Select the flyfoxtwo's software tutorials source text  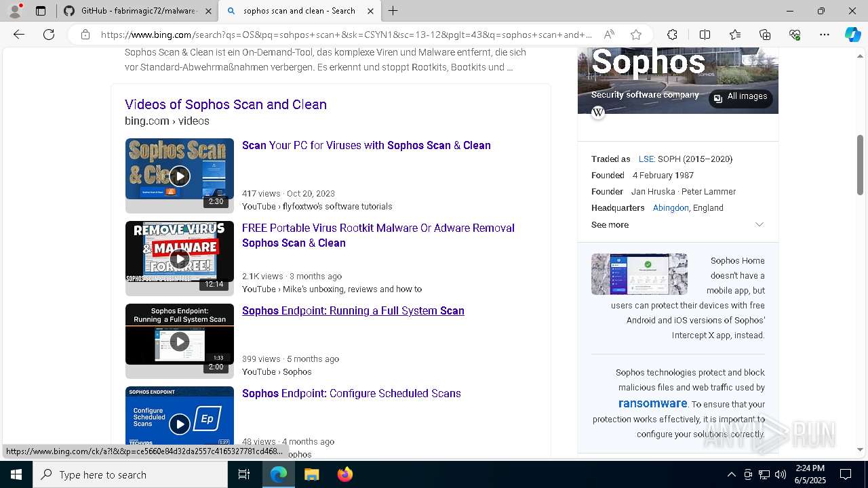(338, 207)
